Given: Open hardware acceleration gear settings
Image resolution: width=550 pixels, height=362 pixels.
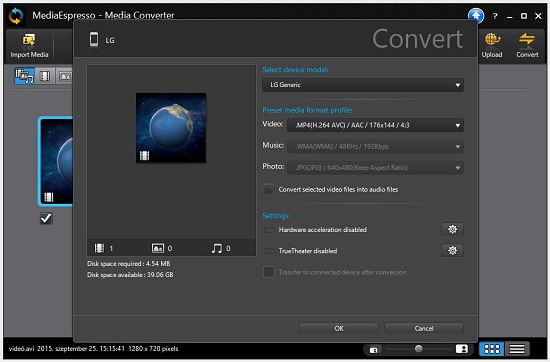Looking at the screenshot, I should [452, 229].
